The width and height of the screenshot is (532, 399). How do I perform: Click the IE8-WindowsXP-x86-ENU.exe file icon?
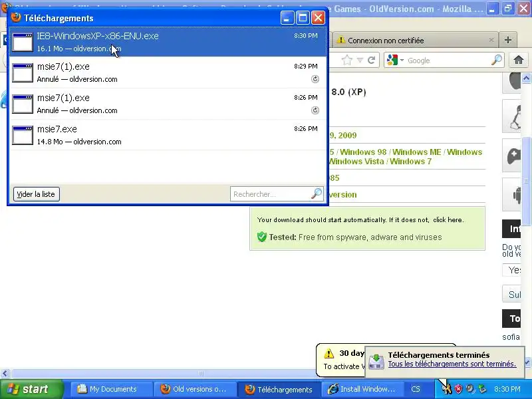coord(23,42)
